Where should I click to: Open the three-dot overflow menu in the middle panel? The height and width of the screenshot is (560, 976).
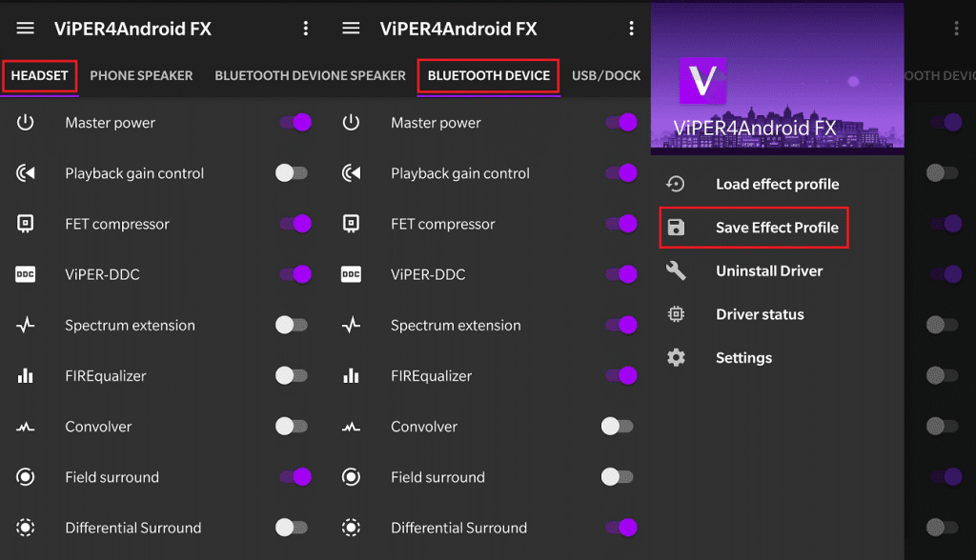(631, 29)
